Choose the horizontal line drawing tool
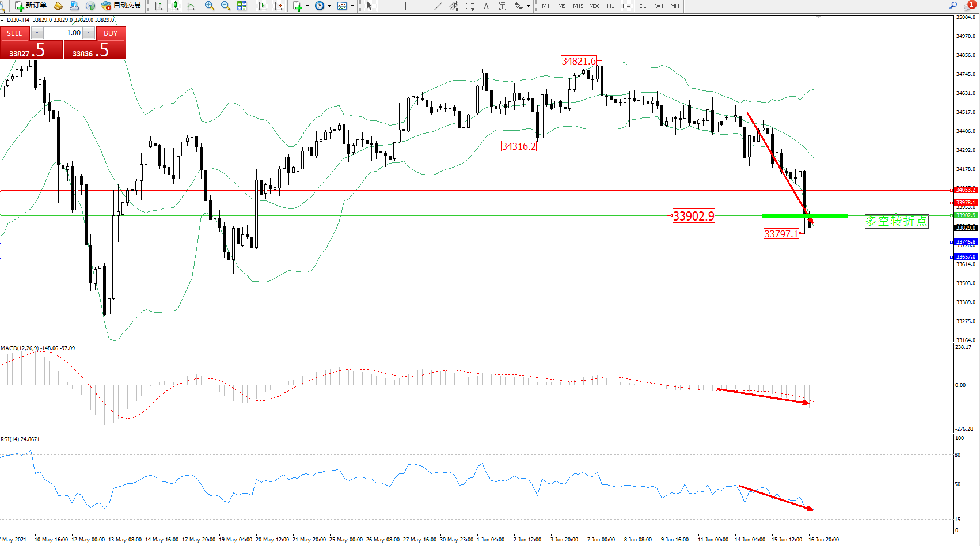Screen dimensions: 980x546 (422, 6)
